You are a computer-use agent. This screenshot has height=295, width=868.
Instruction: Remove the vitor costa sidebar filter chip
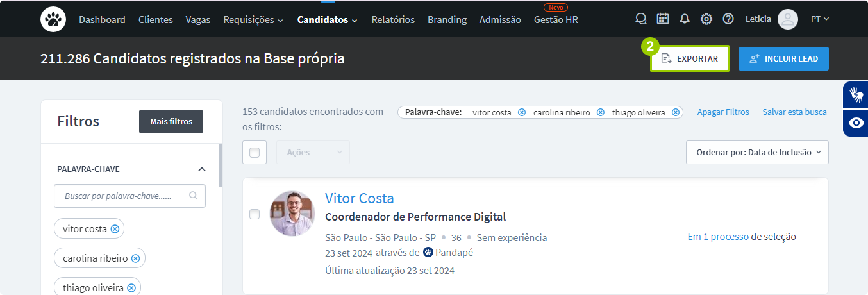pyautogui.click(x=115, y=229)
